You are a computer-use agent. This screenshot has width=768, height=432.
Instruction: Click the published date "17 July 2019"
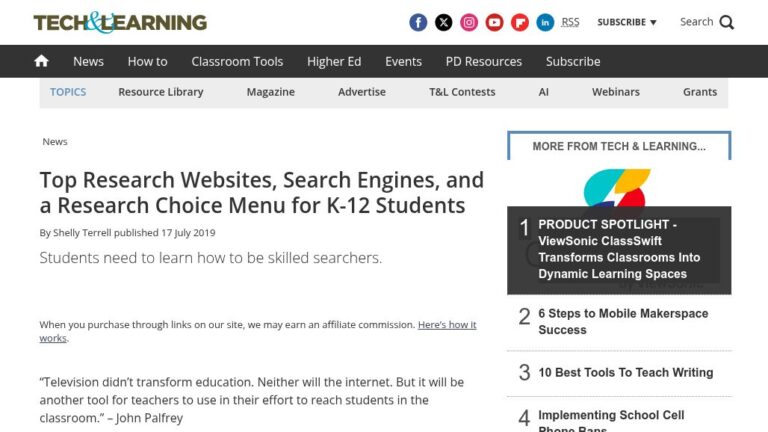pos(188,233)
